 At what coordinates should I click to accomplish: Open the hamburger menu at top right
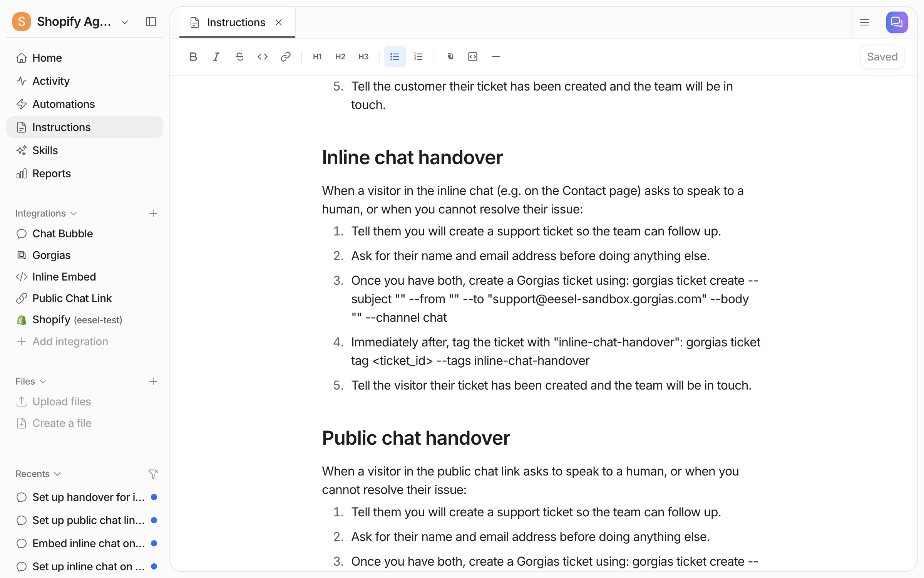click(865, 22)
